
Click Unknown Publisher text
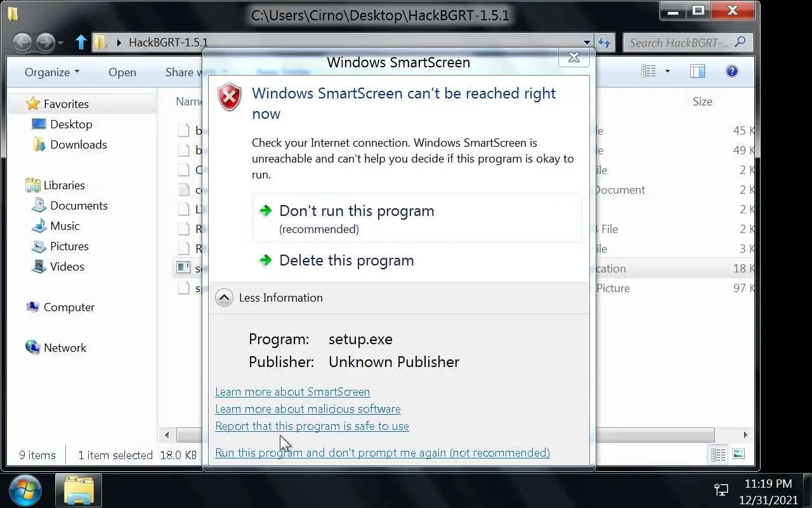pos(394,362)
